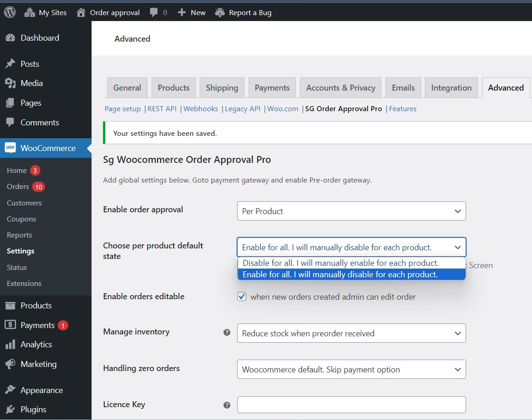Click the WooCommerce sidebar icon
The image size is (532, 420).
[11, 148]
